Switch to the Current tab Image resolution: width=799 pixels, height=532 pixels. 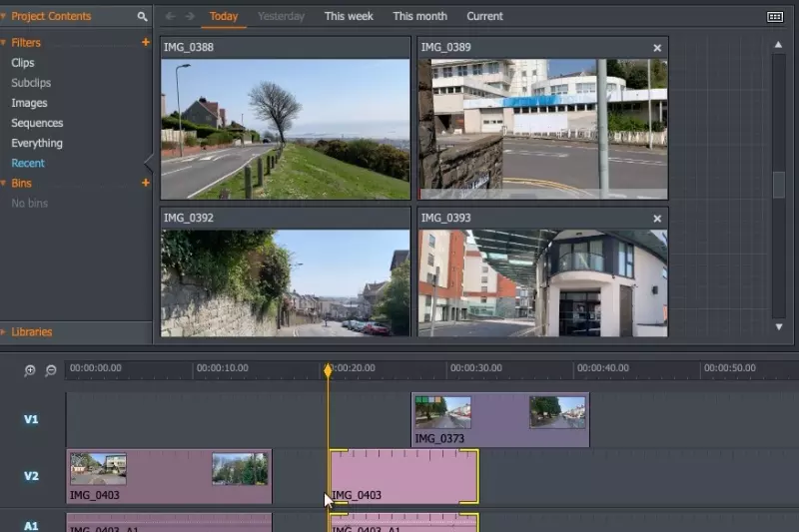pyautogui.click(x=484, y=16)
